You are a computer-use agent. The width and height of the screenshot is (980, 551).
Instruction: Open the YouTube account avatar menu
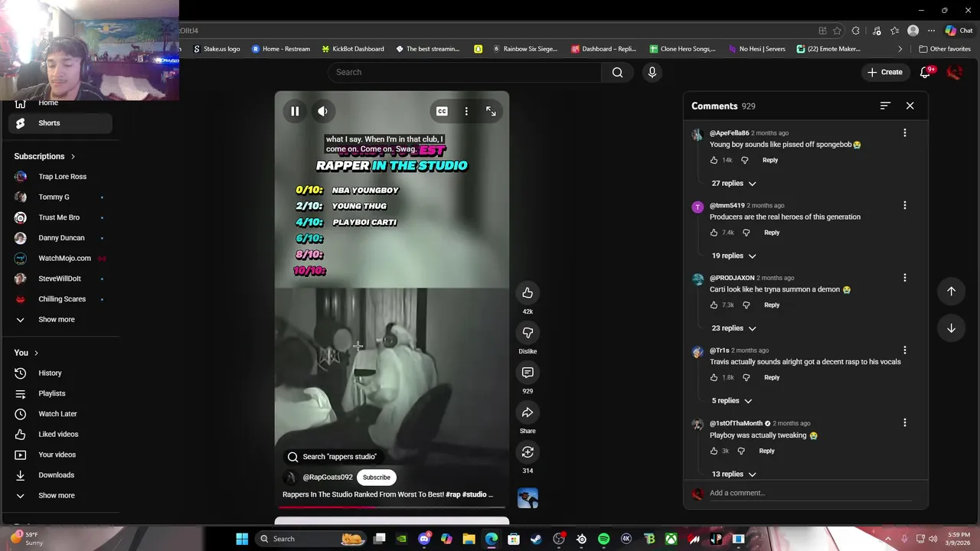click(x=954, y=72)
